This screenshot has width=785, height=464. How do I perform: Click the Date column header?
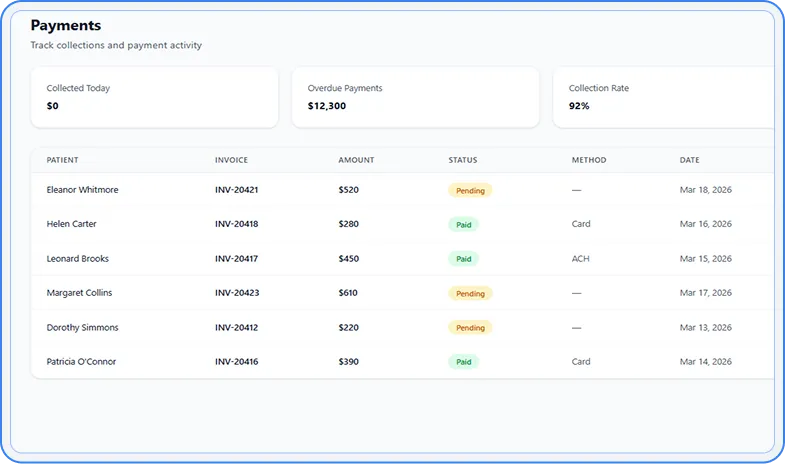pyautogui.click(x=689, y=160)
